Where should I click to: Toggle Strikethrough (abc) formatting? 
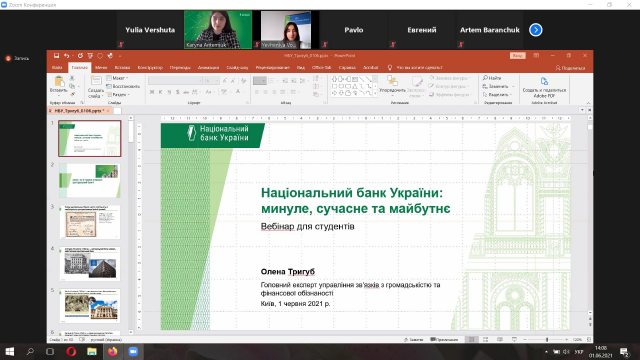[186, 92]
